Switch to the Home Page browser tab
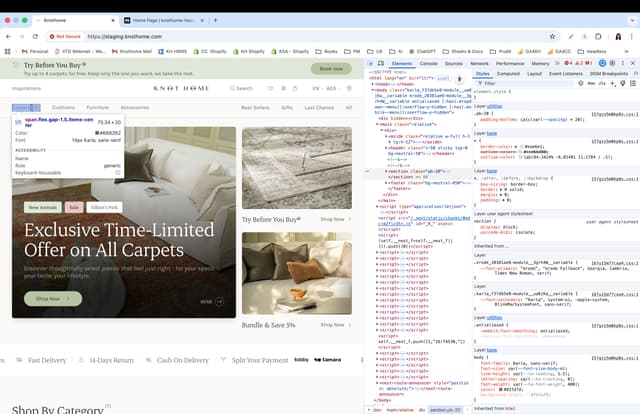 click(163, 20)
